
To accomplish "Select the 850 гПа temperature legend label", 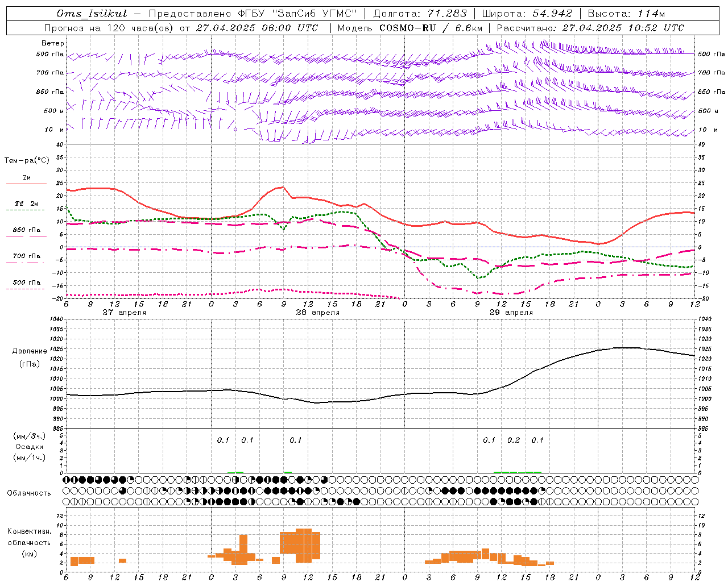I will [27, 230].
